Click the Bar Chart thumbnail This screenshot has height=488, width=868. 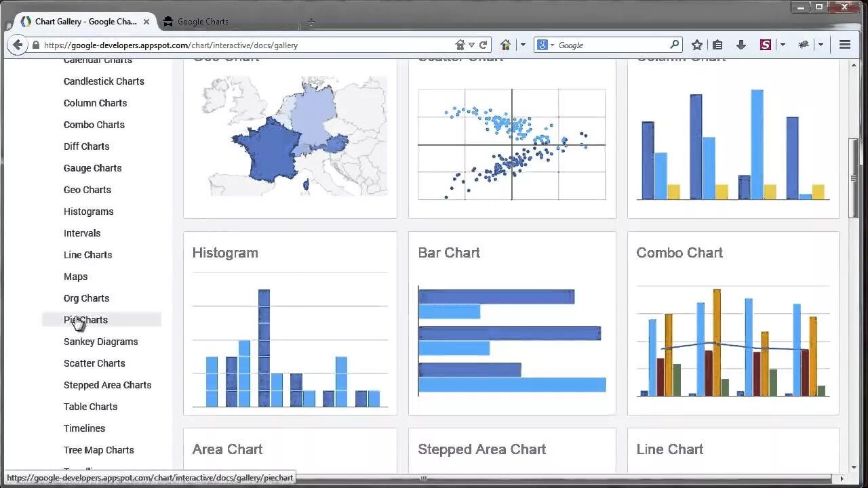512,341
